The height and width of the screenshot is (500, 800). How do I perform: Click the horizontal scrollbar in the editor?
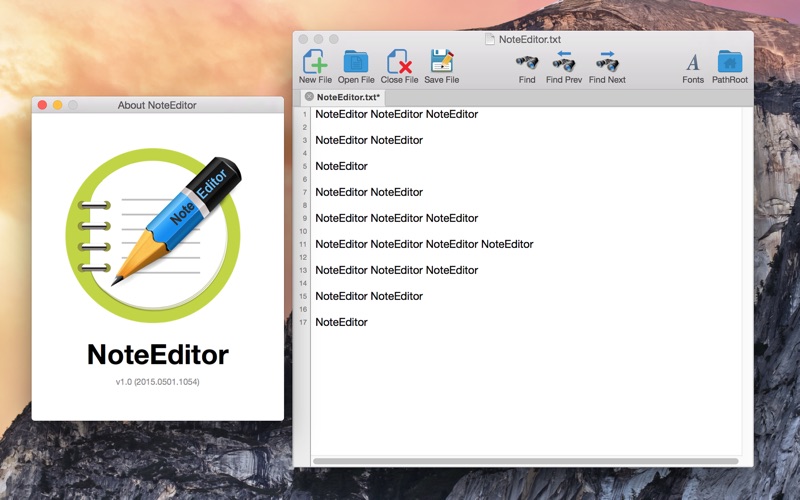(x=526, y=461)
